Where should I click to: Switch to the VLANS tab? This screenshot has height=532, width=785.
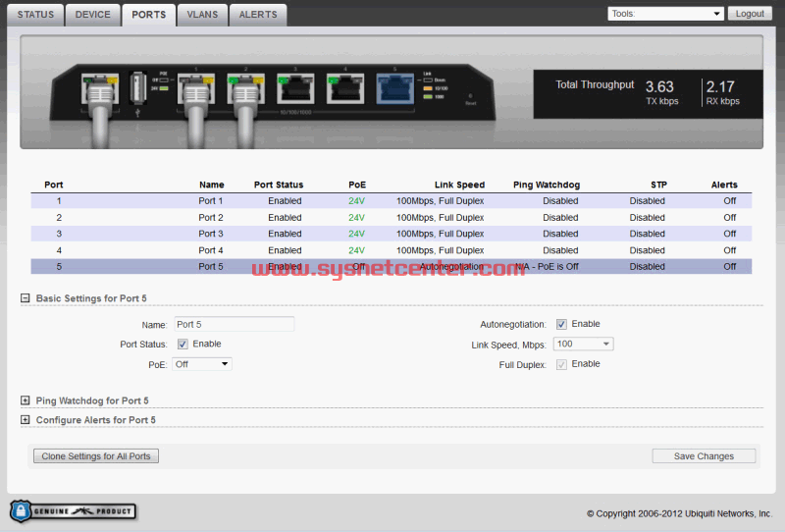(203, 15)
